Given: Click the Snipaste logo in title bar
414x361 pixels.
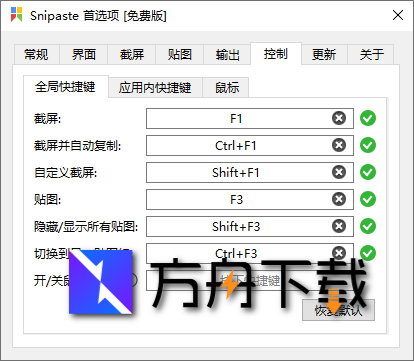Looking at the screenshot, I should (x=17, y=15).
